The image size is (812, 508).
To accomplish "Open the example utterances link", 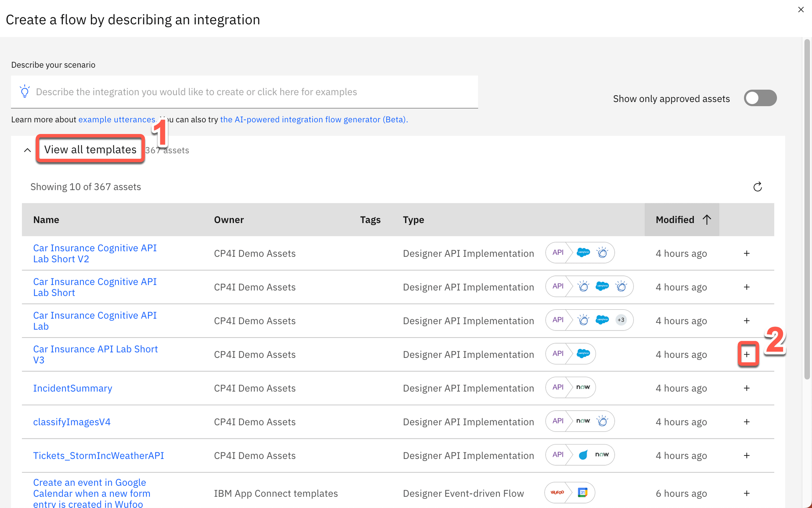I will click(x=117, y=119).
